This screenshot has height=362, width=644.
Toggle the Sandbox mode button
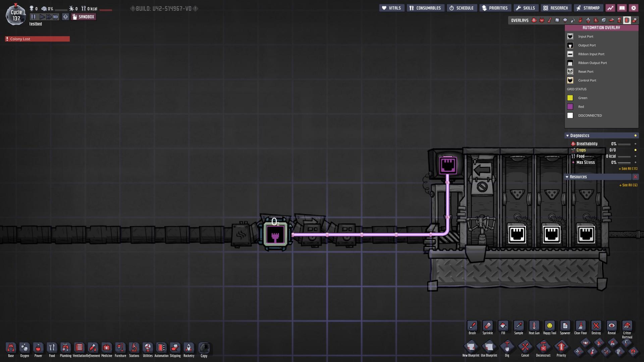pos(84,17)
